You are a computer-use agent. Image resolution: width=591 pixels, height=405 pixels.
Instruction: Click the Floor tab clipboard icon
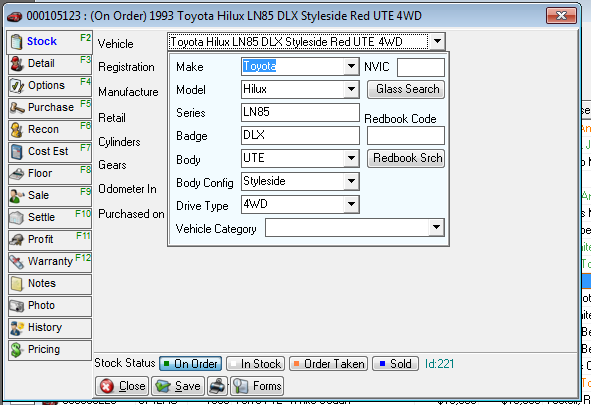[x=17, y=174]
